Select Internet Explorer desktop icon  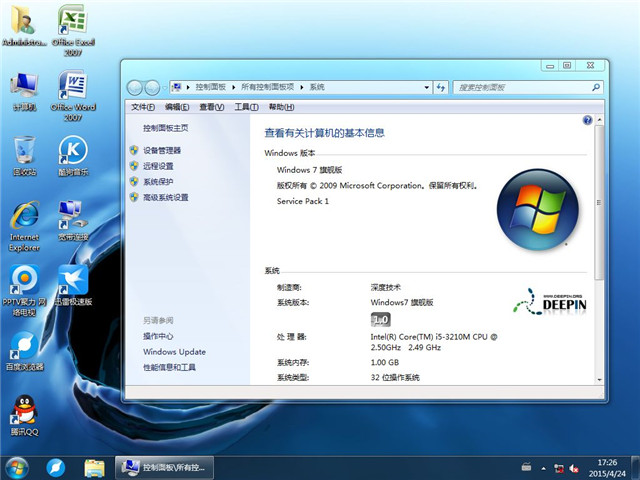[24, 226]
